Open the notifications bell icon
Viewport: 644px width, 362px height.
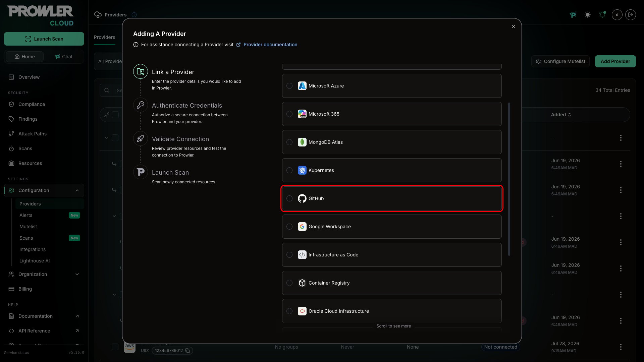pos(602,15)
